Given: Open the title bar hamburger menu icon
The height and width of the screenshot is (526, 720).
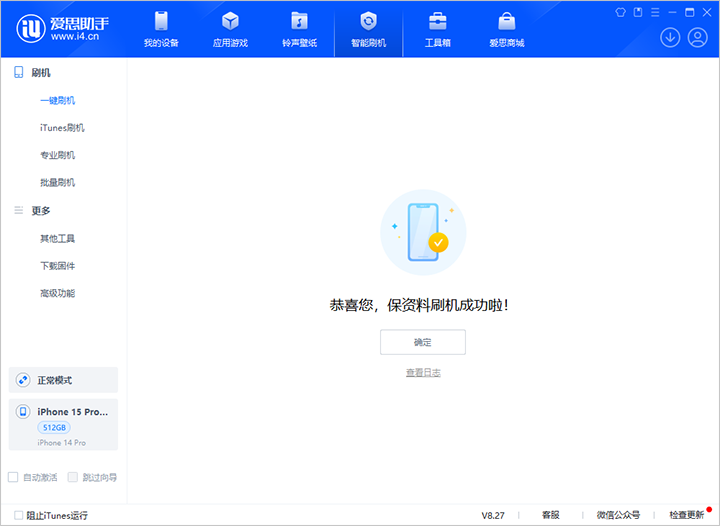Looking at the screenshot, I should tap(655, 12).
